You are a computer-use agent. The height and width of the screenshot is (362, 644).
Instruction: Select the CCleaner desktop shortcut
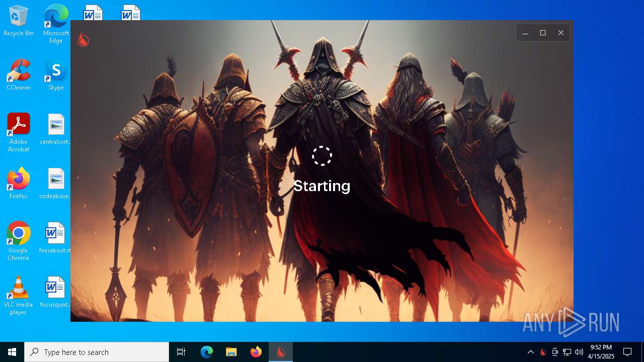(19, 75)
